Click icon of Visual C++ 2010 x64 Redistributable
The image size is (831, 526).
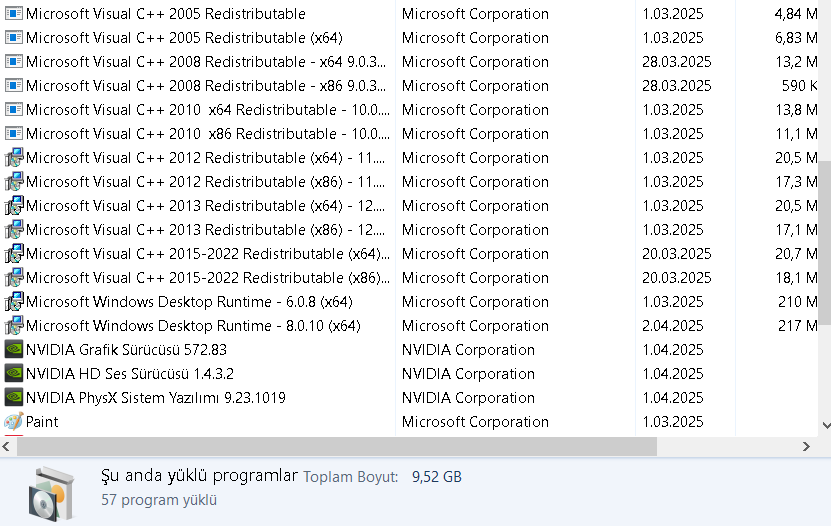click(x=14, y=110)
